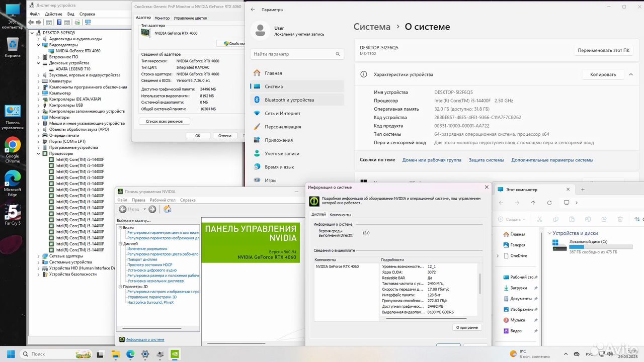
Task: Click the refresh icon in File Explorer
Action: [x=549, y=203]
